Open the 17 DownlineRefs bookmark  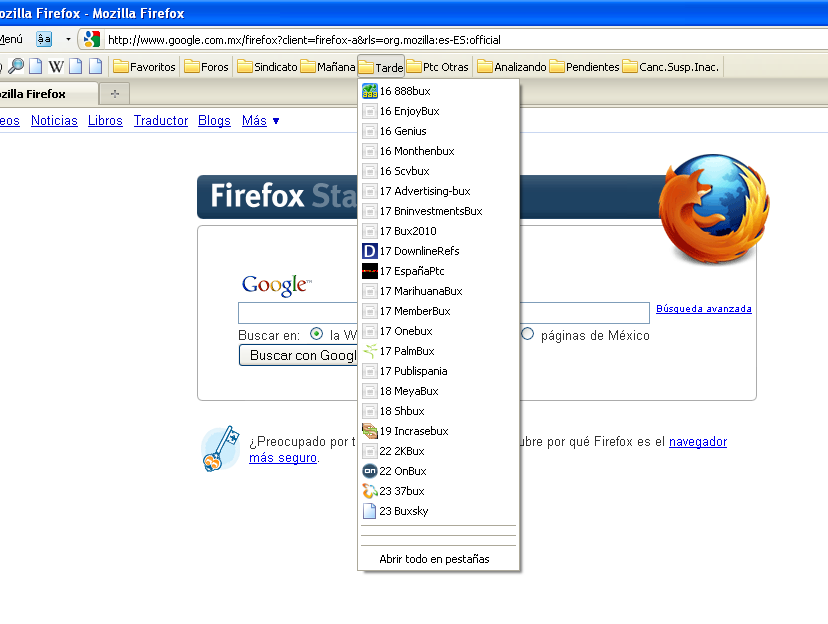coord(438,251)
